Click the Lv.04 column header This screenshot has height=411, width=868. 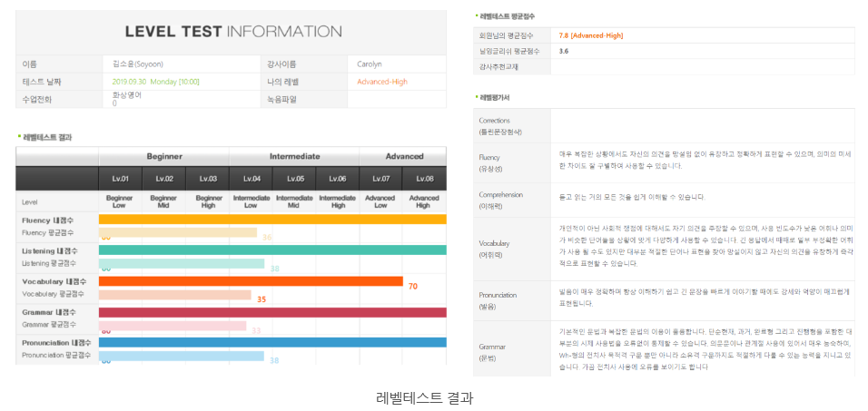coord(252,179)
